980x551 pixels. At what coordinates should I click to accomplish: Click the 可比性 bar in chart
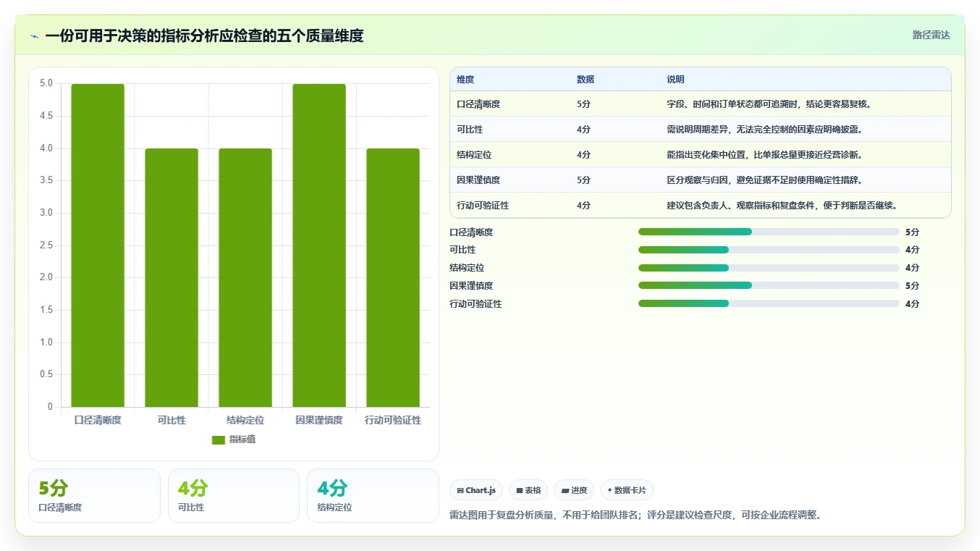172,277
